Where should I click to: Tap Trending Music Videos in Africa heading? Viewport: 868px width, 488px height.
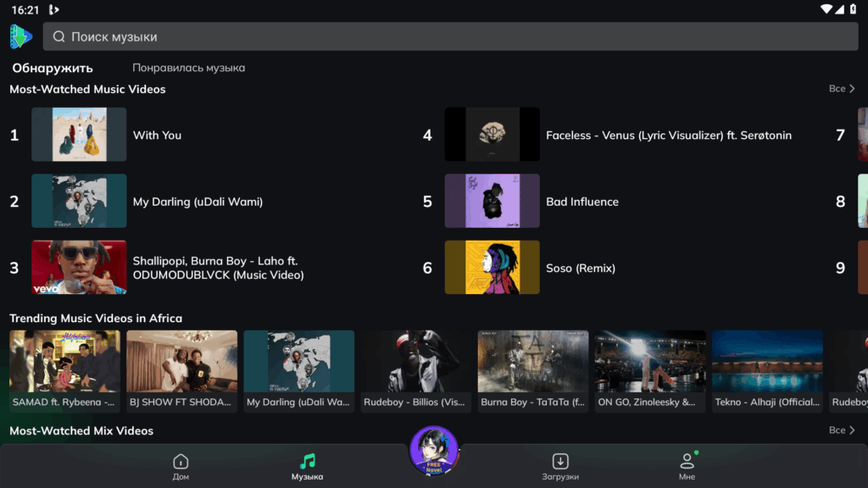[x=96, y=319]
